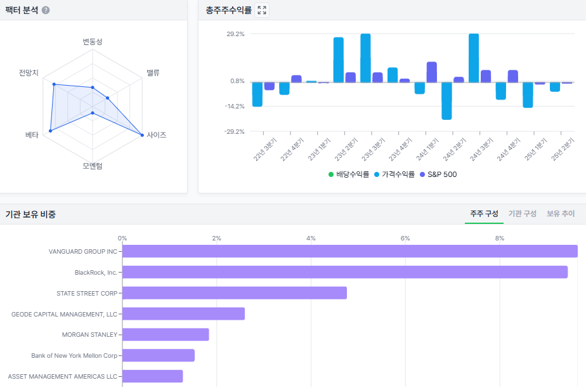Toggle the 배당수익률 legend series
Screen dimensions: 586x392
[349, 174]
